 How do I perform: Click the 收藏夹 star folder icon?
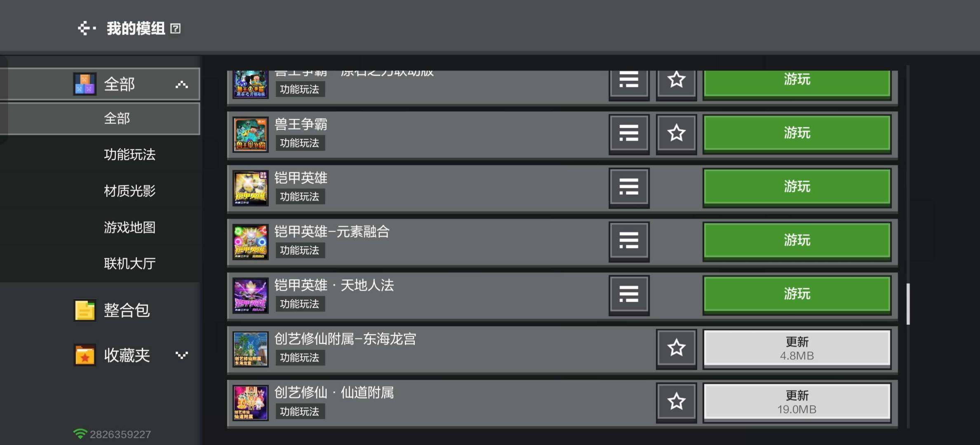pyautogui.click(x=85, y=355)
